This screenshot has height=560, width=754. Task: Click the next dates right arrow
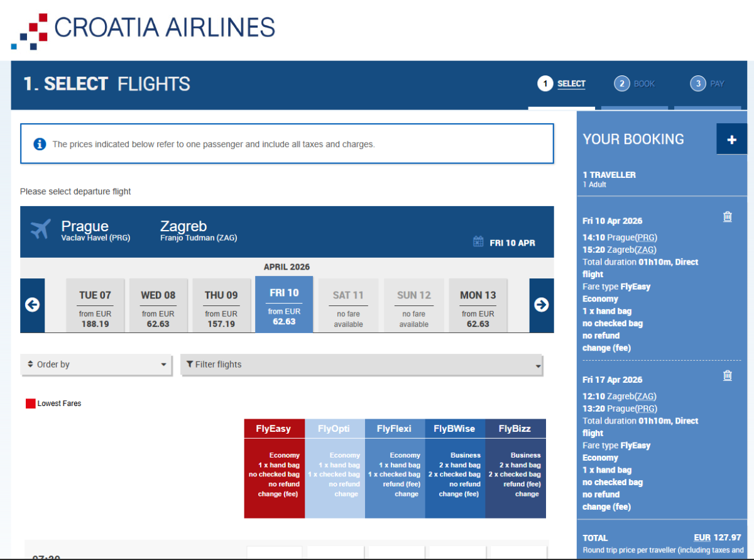point(541,305)
